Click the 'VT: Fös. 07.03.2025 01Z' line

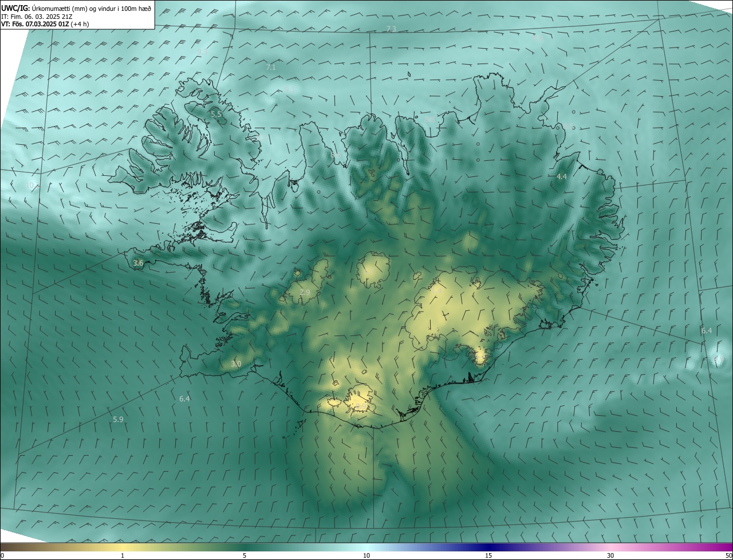click(45, 24)
